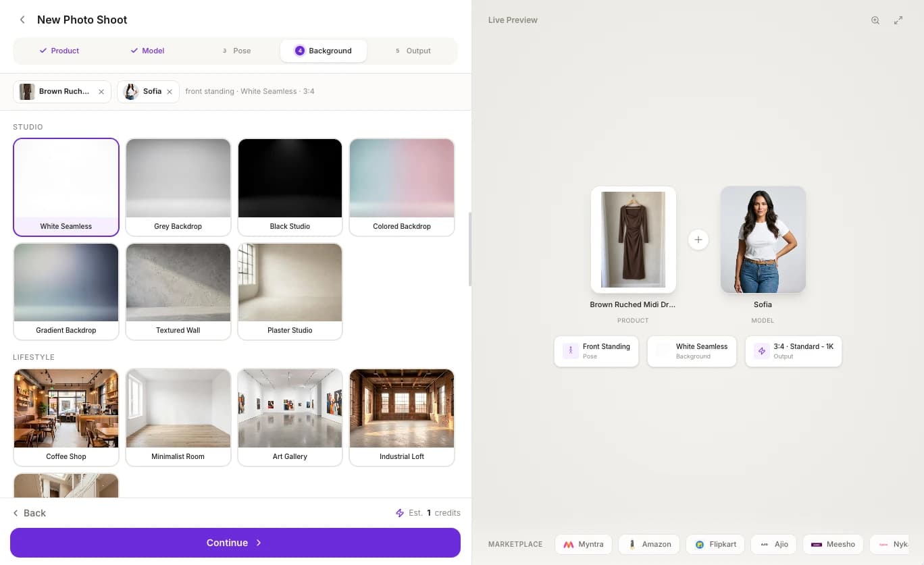Image resolution: width=924 pixels, height=565 pixels.
Task: Click the background list scrollbar
Action: tap(469, 250)
